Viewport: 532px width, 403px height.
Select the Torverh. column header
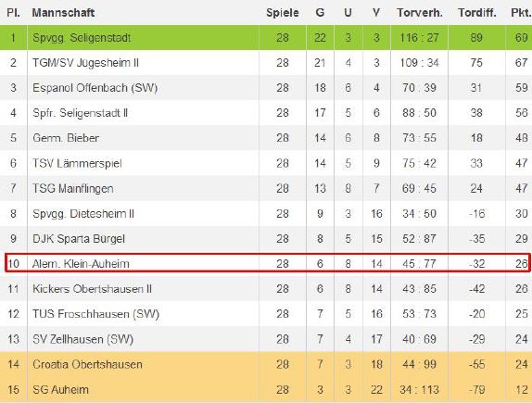(x=420, y=13)
